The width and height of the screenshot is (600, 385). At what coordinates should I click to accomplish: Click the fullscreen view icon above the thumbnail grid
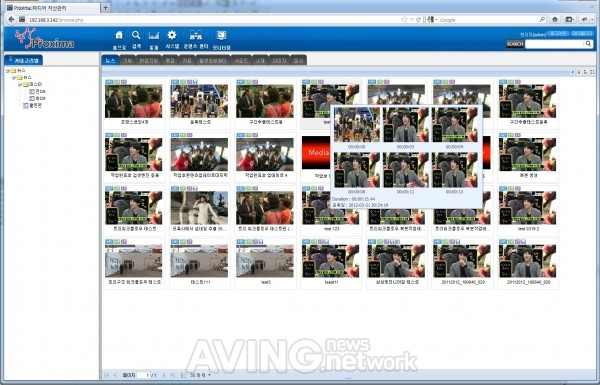click(592, 72)
